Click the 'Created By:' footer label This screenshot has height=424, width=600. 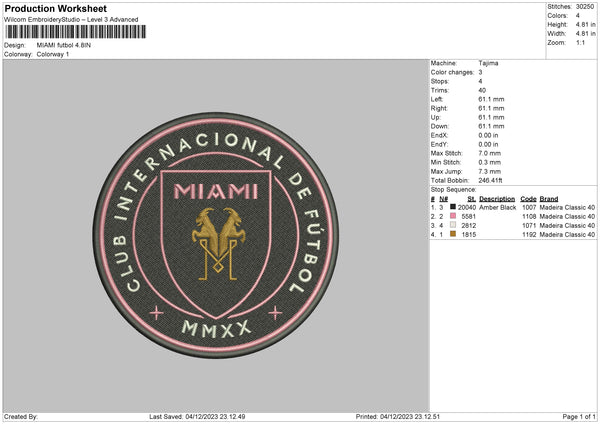point(21,416)
